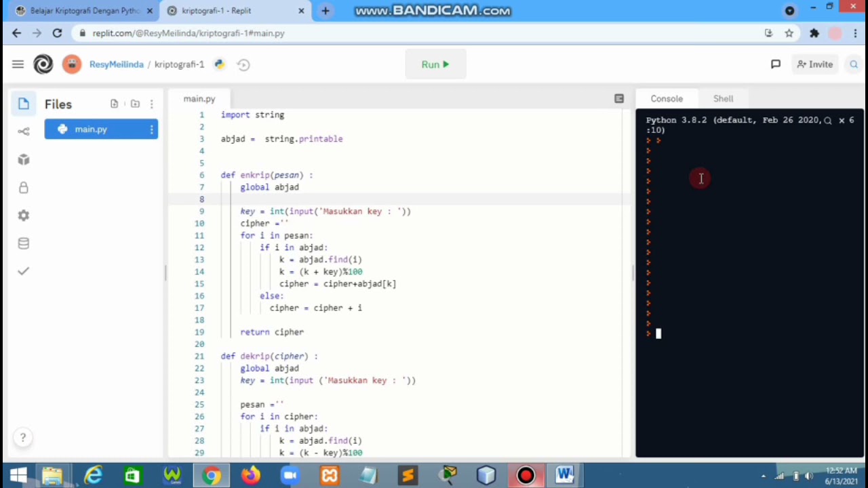Click the help question mark icon
The image size is (868, 488).
(22, 438)
